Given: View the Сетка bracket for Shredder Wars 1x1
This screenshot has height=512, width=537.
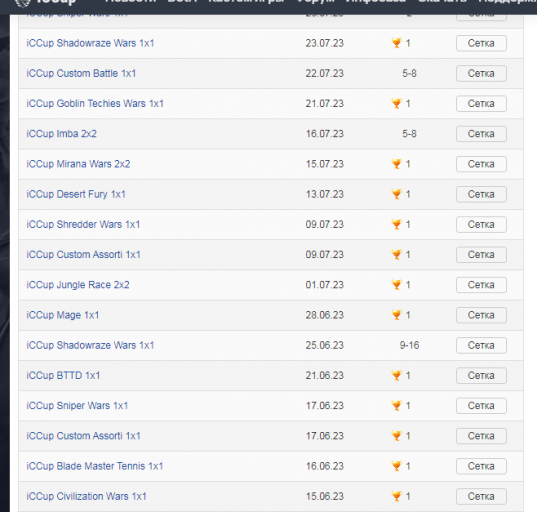Looking at the screenshot, I should (481, 225).
